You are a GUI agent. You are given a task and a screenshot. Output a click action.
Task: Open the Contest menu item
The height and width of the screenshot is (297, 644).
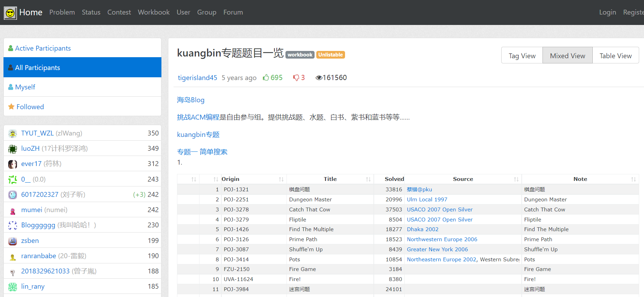(119, 12)
